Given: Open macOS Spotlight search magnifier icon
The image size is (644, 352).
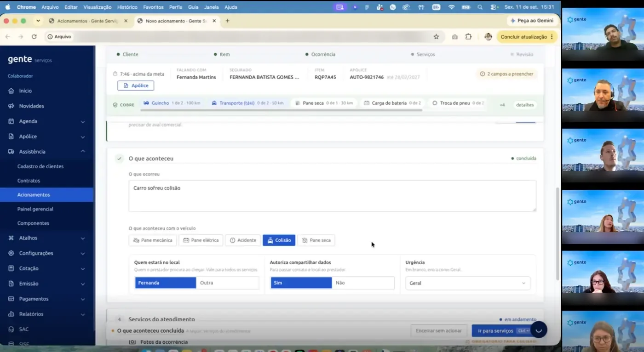Looking at the screenshot, I should tap(480, 7).
